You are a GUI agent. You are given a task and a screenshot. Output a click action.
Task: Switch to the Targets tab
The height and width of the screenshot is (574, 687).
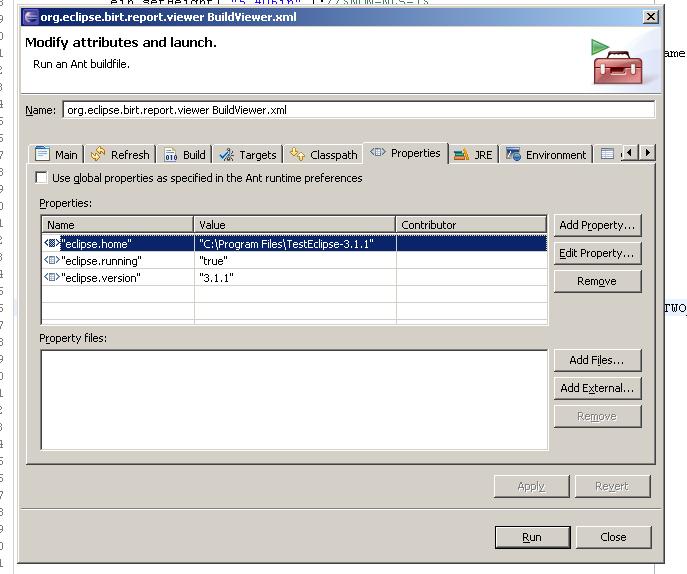248,155
